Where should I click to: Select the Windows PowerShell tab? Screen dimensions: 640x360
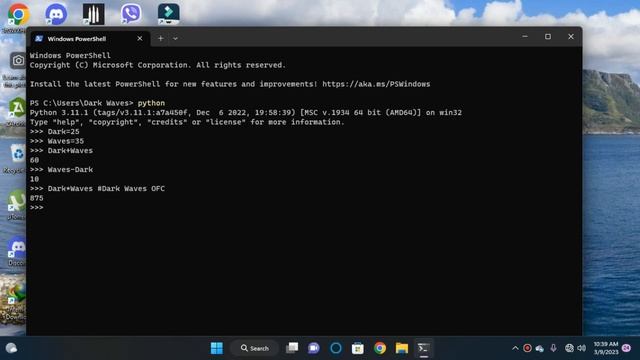[77, 39]
